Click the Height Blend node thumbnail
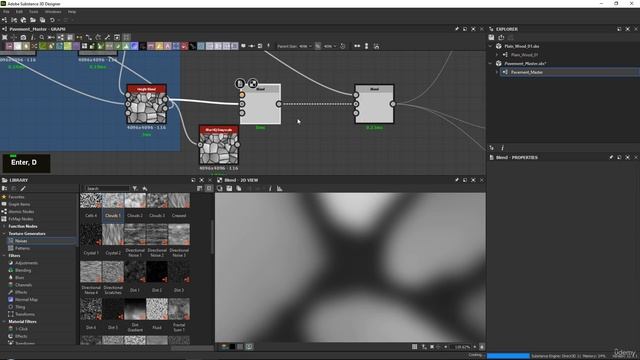Viewport: 640px width, 360px height. 146,108
